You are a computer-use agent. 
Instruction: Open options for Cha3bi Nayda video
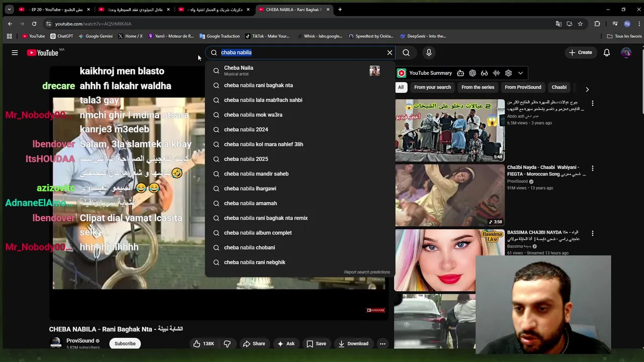[592, 168]
